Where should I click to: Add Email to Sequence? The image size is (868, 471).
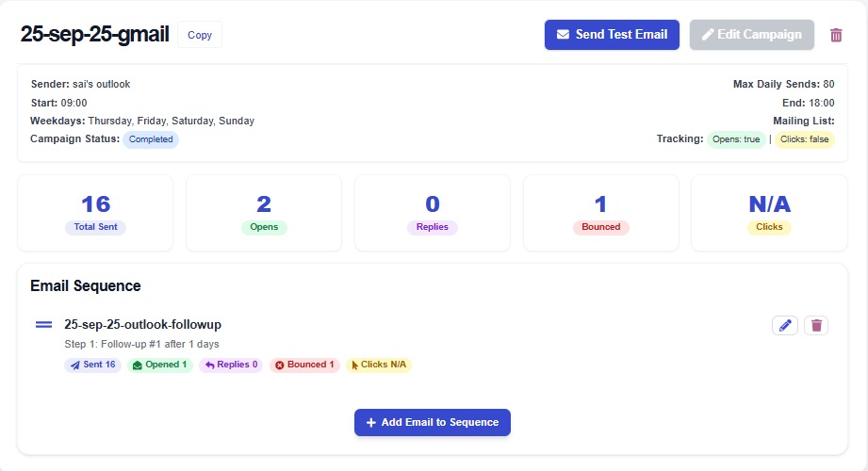pyautogui.click(x=433, y=422)
